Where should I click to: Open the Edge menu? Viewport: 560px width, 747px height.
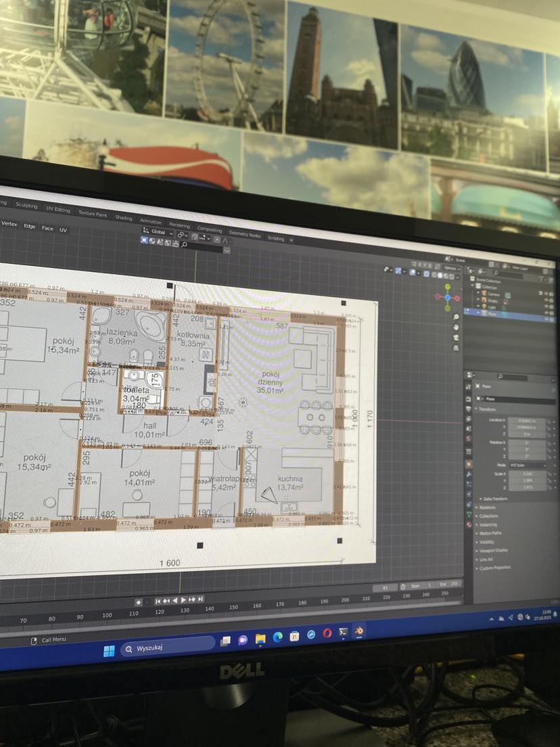coord(30,226)
